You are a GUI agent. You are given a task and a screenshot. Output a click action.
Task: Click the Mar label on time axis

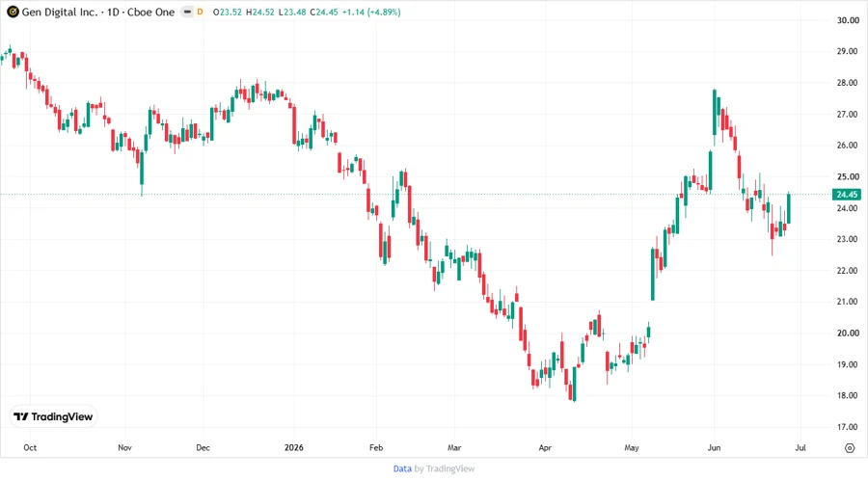(x=454, y=447)
